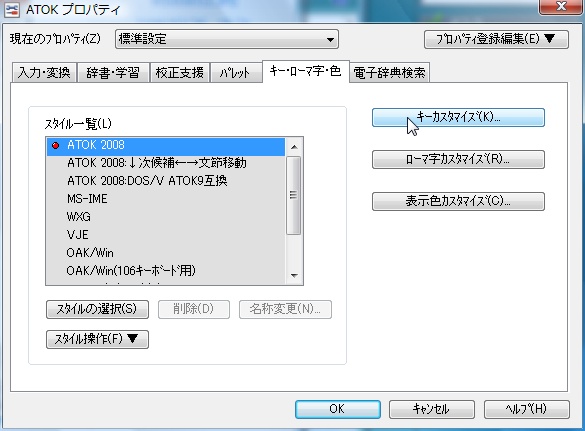
Task: Click the 削除(D) button
Action: click(x=194, y=309)
